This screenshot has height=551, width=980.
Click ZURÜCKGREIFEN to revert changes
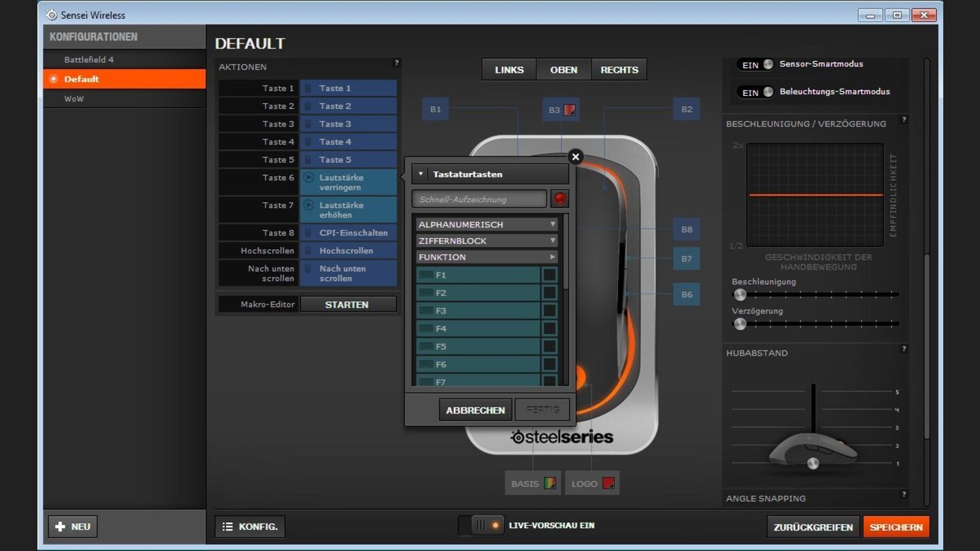point(813,527)
